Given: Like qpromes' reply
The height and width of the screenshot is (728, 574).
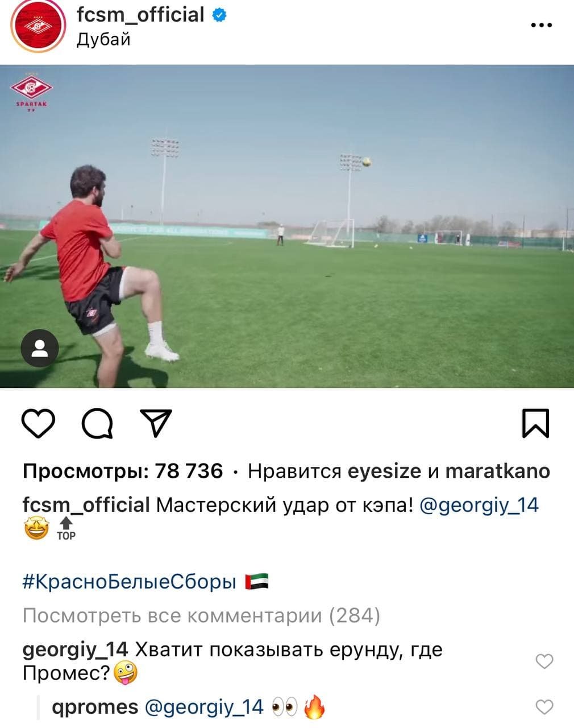Looking at the screenshot, I should 544,706.
